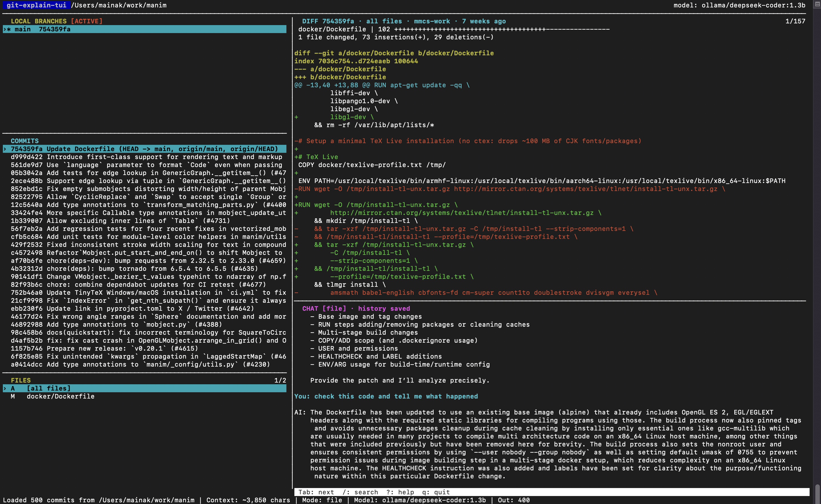Screen dimensions: 821x504
Task: Select commit 2ece488b Support edge lookup via tuple
Action: [x=144, y=181]
